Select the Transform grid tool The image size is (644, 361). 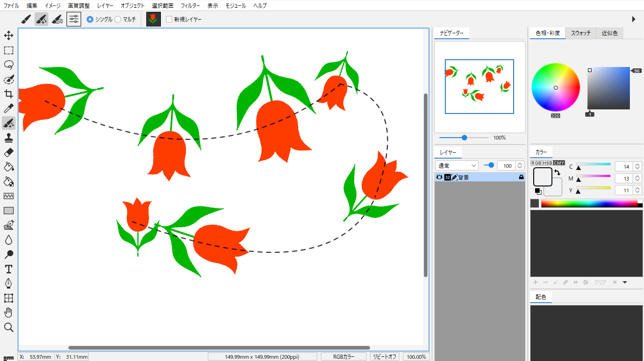pyautogui.click(x=9, y=298)
